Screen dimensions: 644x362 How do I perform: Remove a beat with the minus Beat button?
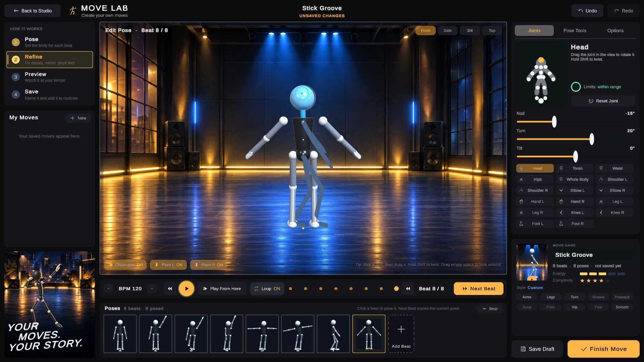[x=490, y=309]
